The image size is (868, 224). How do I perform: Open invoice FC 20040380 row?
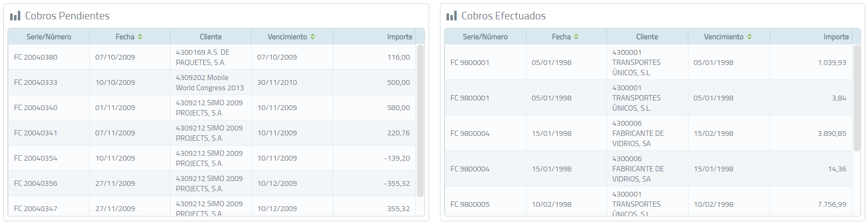coord(212,57)
